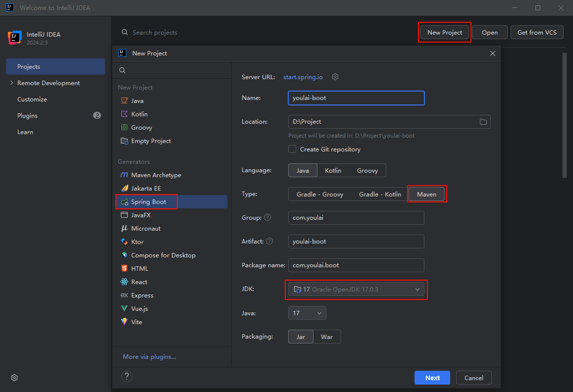Click the Maven Archetype generator icon
The width and height of the screenshot is (573, 392).
124,175
